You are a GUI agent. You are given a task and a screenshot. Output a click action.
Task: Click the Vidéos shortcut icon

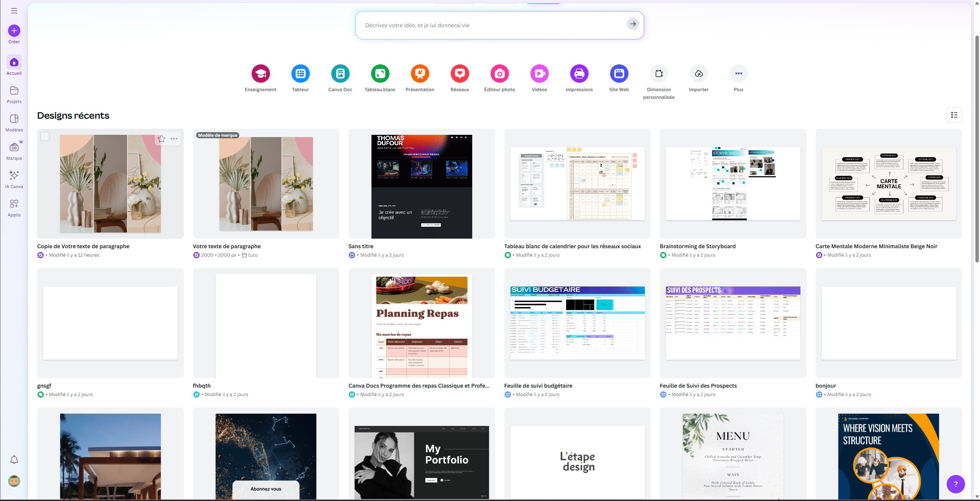539,74
